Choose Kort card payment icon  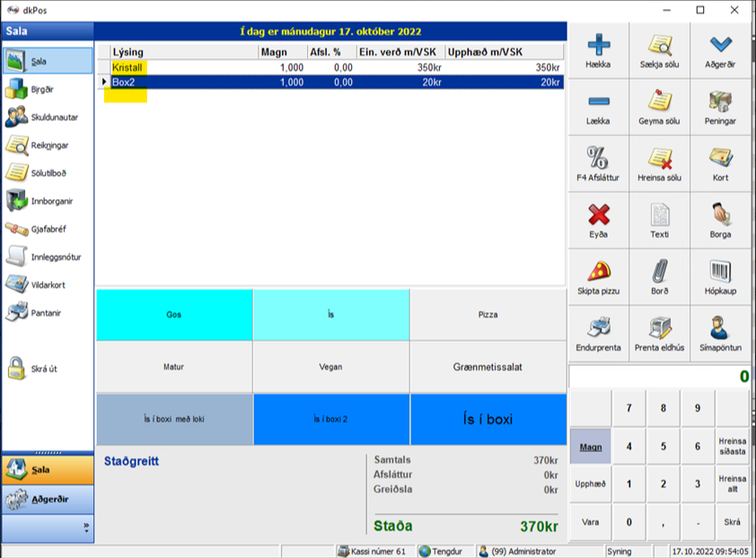(x=720, y=158)
